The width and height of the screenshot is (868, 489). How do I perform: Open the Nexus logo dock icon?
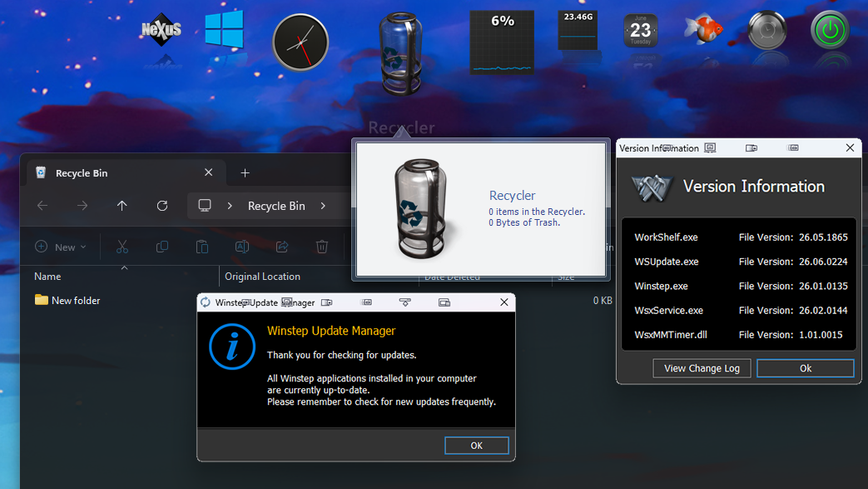click(x=161, y=29)
